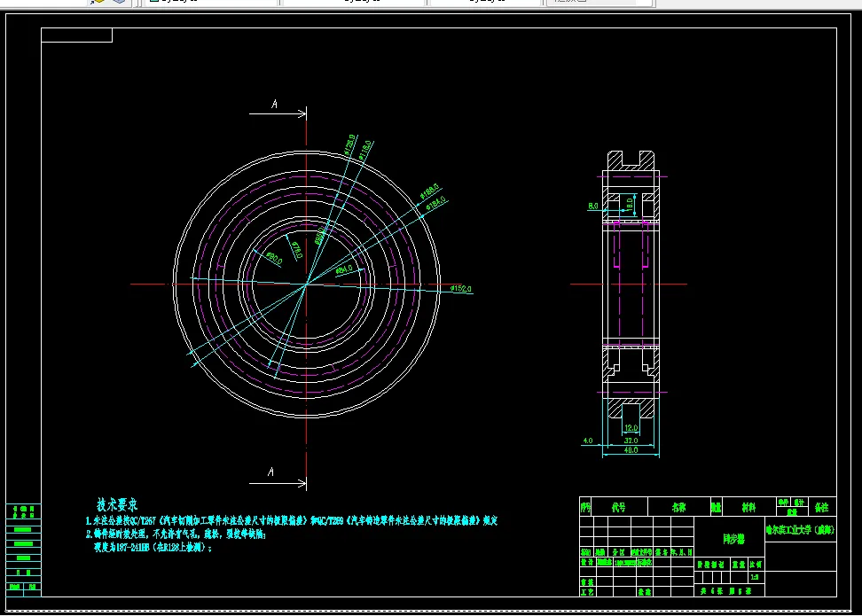Image resolution: width=862 pixels, height=616 pixels.
Task: Click technical requirement note line 1
Action: [292, 520]
